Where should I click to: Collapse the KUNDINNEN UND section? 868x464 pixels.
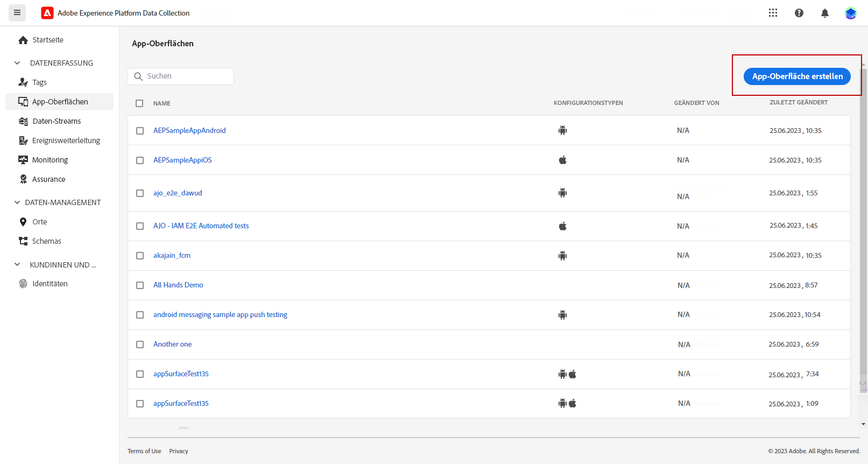click(17, 265)
